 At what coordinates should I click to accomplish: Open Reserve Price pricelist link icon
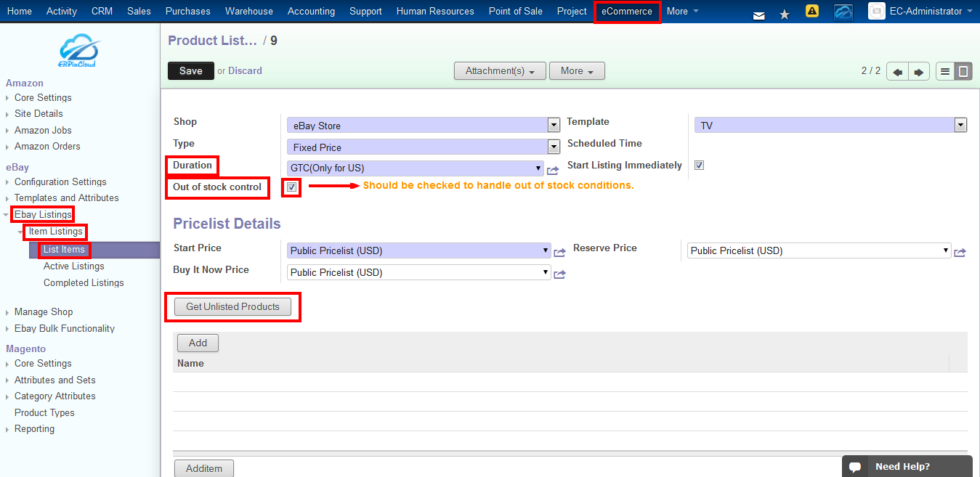(960, 253)
